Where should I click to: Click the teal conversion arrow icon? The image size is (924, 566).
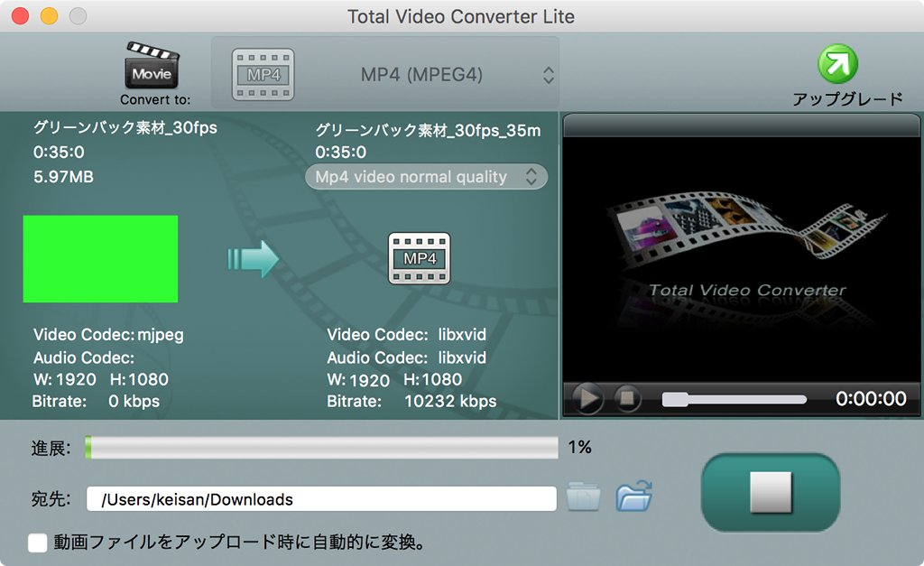coord(254,259)
